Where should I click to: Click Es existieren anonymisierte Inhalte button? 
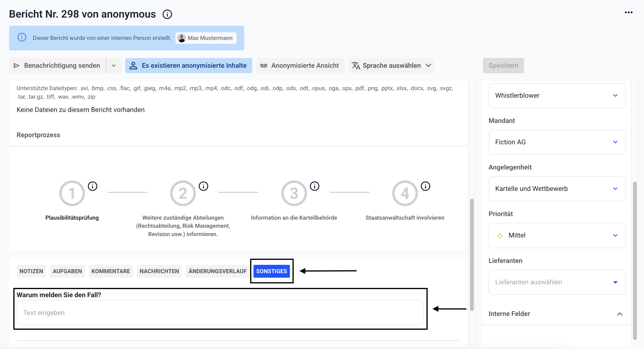click(x=188, y=65)
